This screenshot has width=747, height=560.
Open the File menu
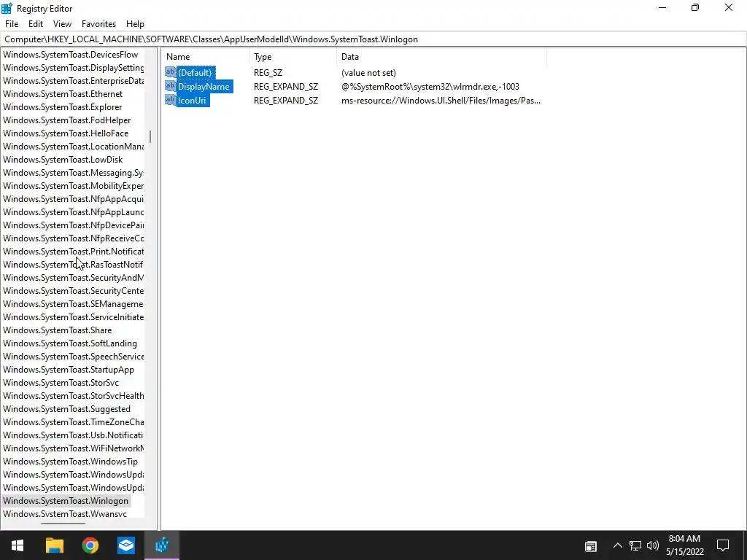(12, 24)
